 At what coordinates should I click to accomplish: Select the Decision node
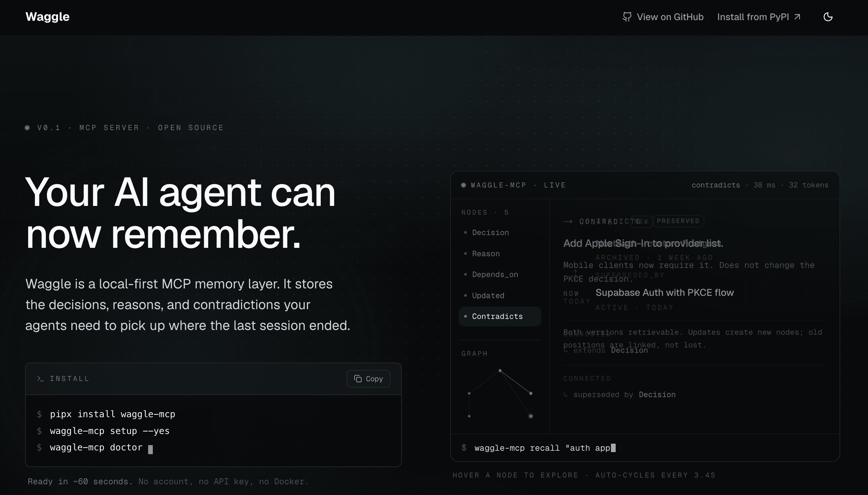coord(500,232)
